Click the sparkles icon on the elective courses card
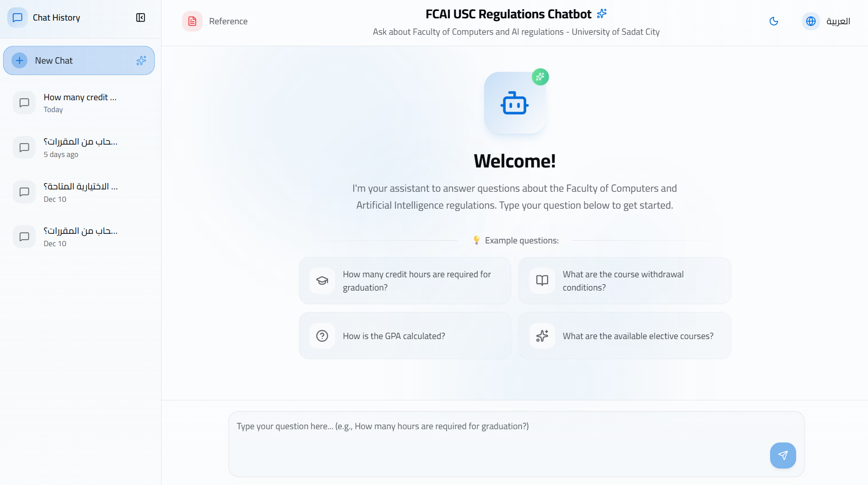This screenshot has width=868, height=485. (x=541, y=335)
